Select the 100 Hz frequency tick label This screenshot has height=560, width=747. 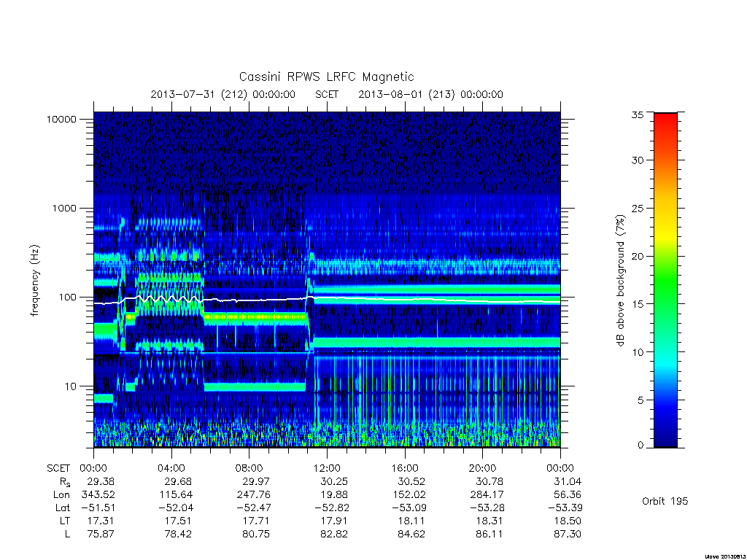pos(66,297)
